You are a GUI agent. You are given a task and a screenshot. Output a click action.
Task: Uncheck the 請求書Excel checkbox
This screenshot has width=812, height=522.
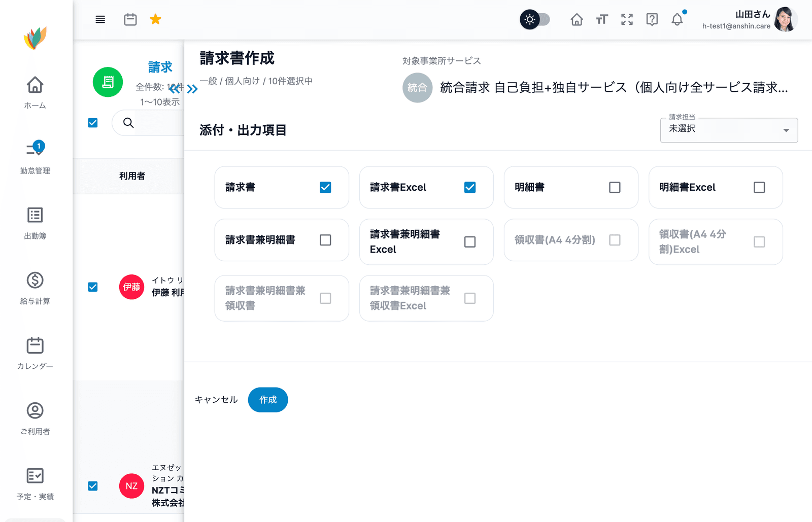[470, 187]
